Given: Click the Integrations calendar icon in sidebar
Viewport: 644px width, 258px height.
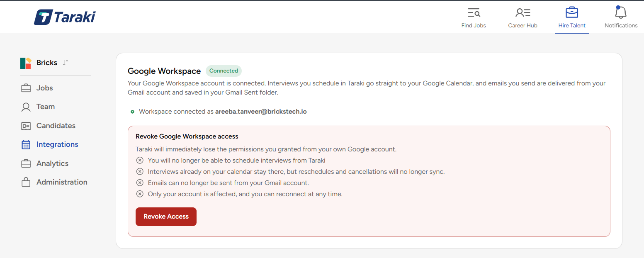Looking at the screenshot, I should 26,145.
